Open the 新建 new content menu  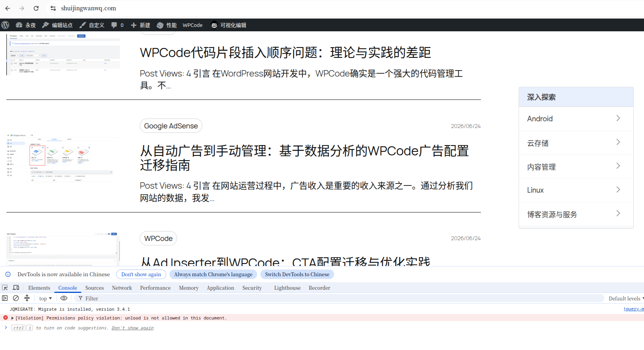pyautogui.click(x=140, y=25)
